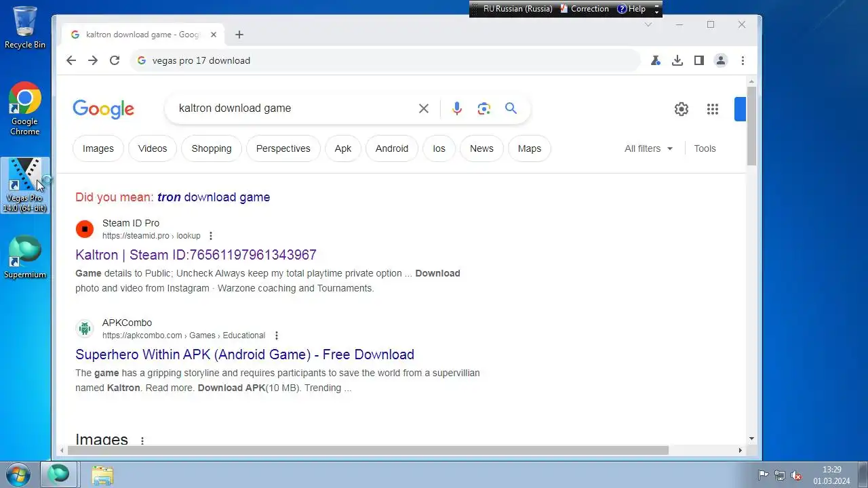Viewport: 868px width, 488px height.
Task: Open the browser profile avatar icon
Action: tap(721, 60)
